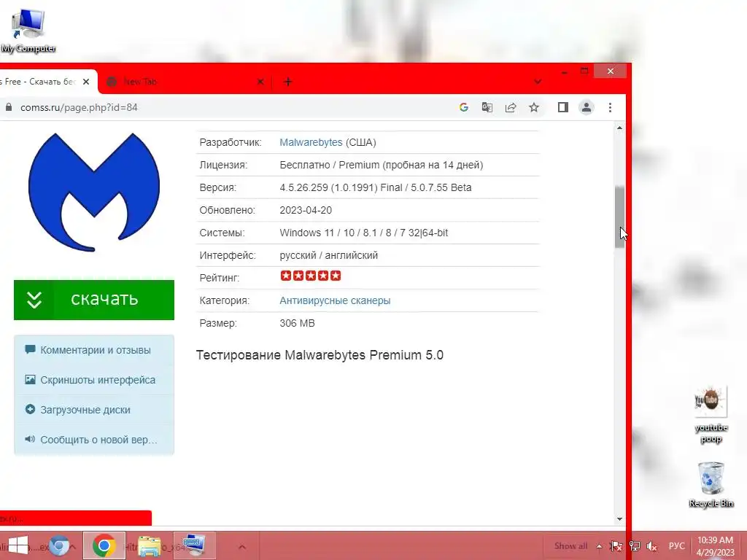This screenshot has width=747, height=560.
Task: Open the Windows Start button
Action: (x=18, y=545)
